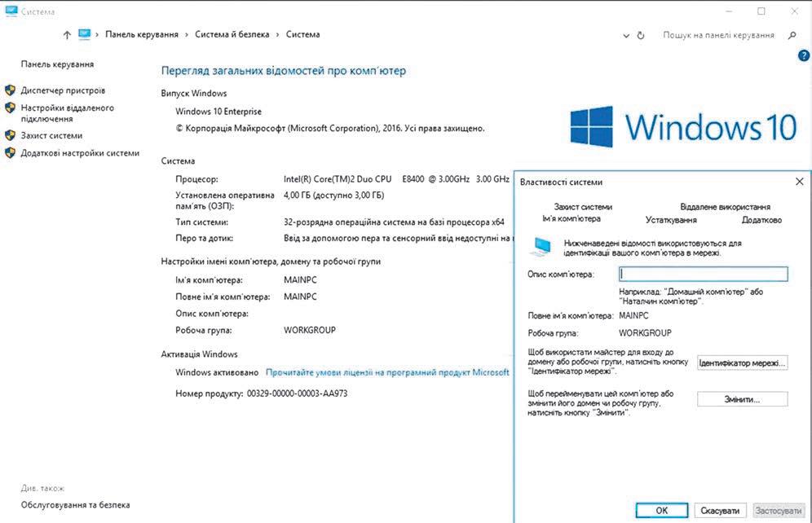
Task: Click the Активація Windows section heading
Action: pos(199,354)
